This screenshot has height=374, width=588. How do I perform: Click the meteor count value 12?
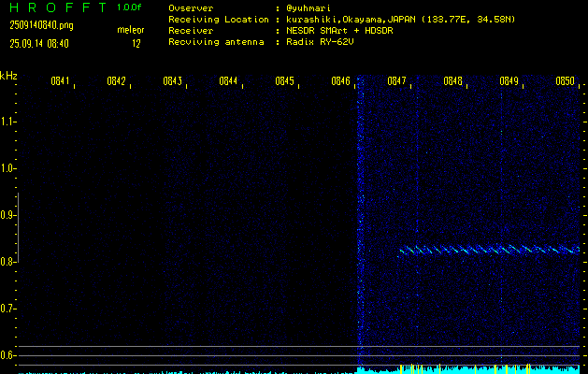(136, 44)
